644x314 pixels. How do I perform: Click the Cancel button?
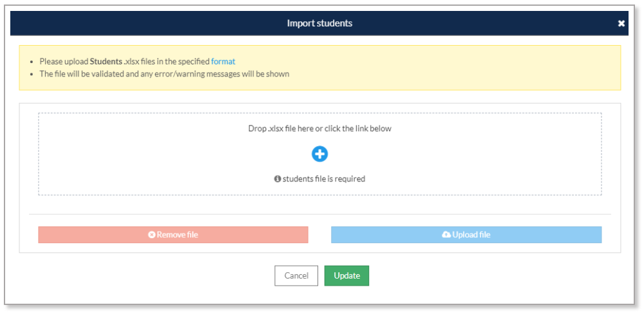[x=296, y=276]
